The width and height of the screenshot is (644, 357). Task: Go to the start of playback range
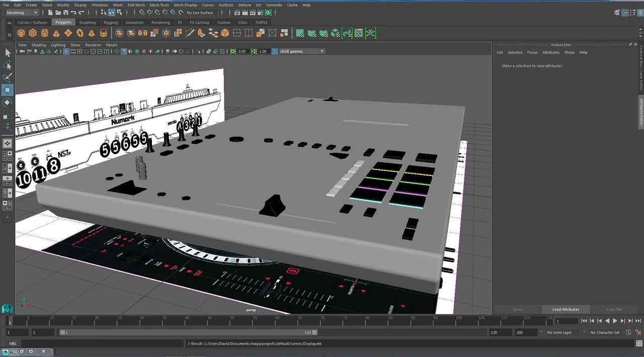point(584,321)
